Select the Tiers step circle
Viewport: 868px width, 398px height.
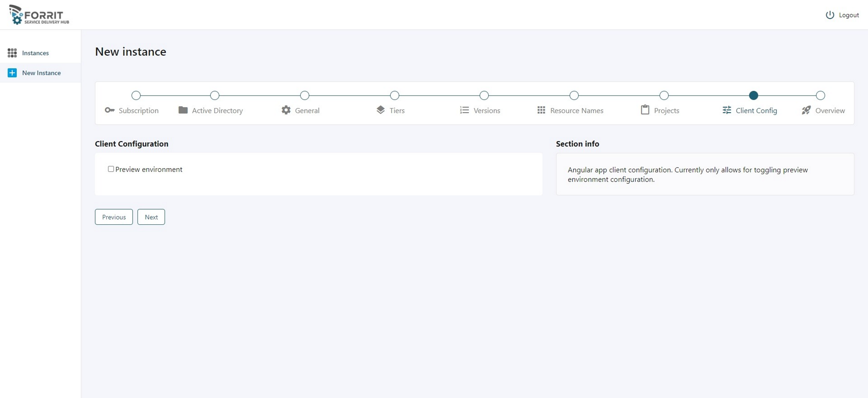395,96
